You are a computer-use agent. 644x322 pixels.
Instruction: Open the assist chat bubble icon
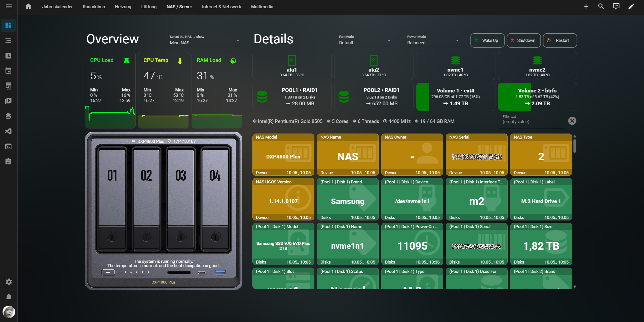[x=616, y=7]
